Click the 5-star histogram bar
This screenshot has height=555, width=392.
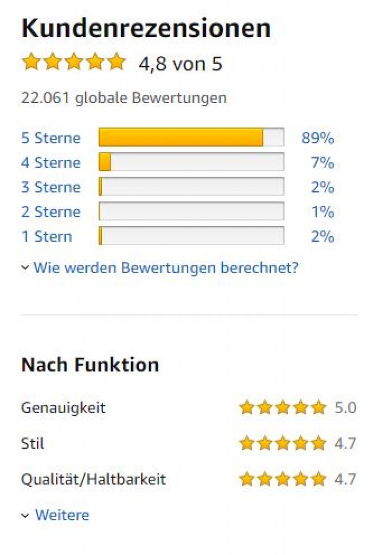click(x=191, y=138)
